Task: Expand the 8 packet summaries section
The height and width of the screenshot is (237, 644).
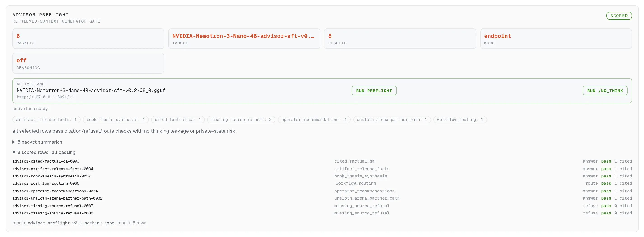Action: [37, 142]
